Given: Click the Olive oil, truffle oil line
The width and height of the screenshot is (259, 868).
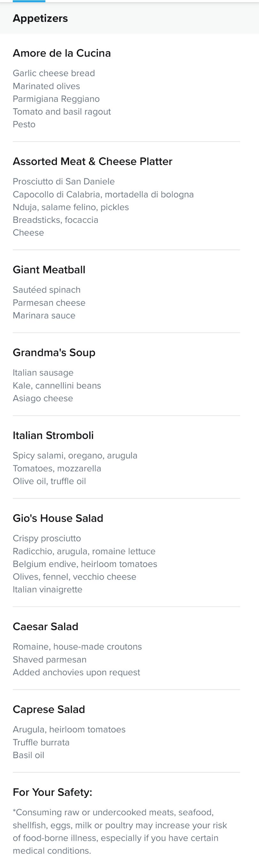Looking at the screenshot, I should [x=50, y=481].
